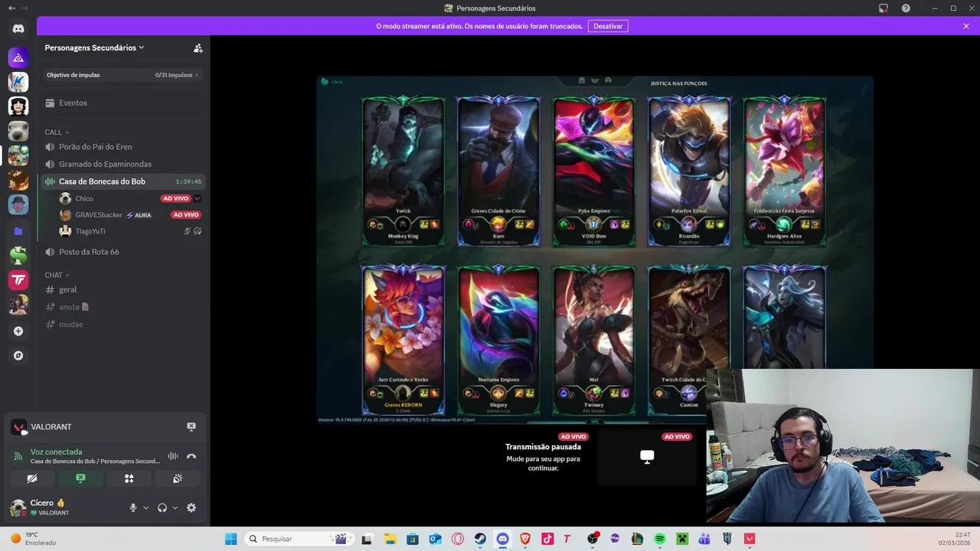The image size is (980, 551).
Task: Click the Transmissão pausada stream tile
Action: [x=544, y=458]
